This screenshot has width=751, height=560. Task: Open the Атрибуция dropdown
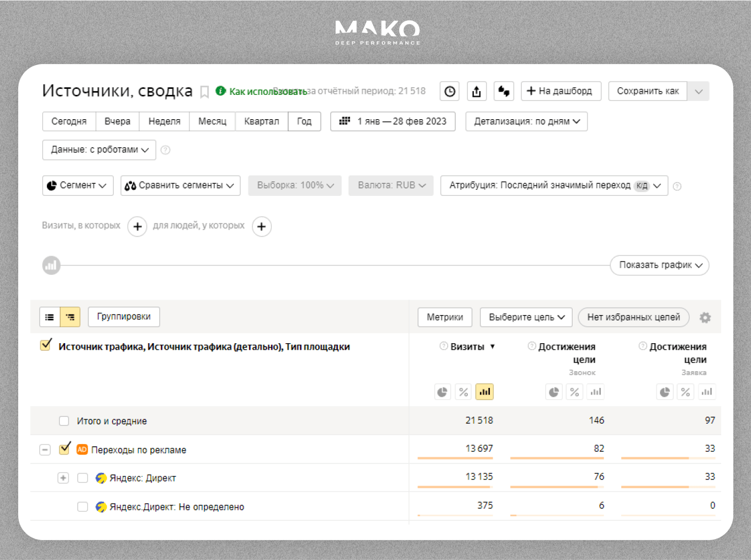point(554,185)
